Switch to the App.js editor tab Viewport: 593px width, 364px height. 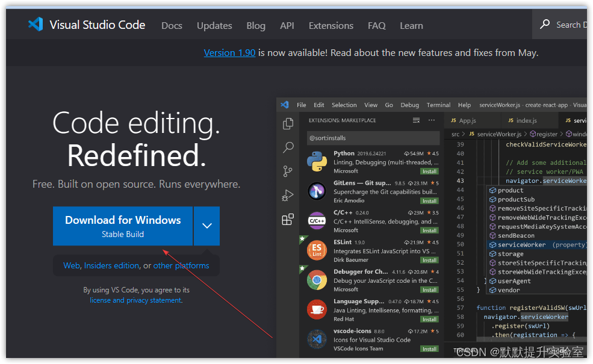point(472,120)
